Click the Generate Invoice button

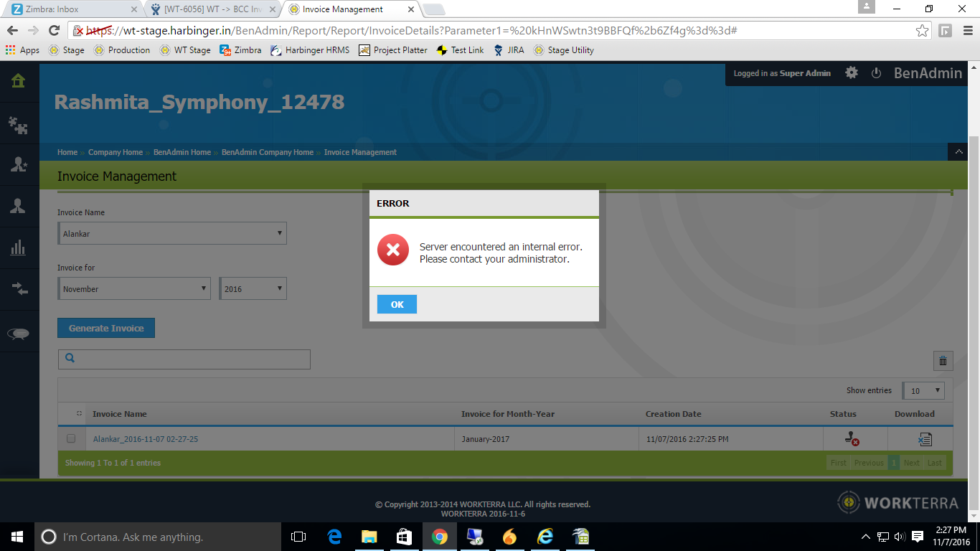(106, 328)
